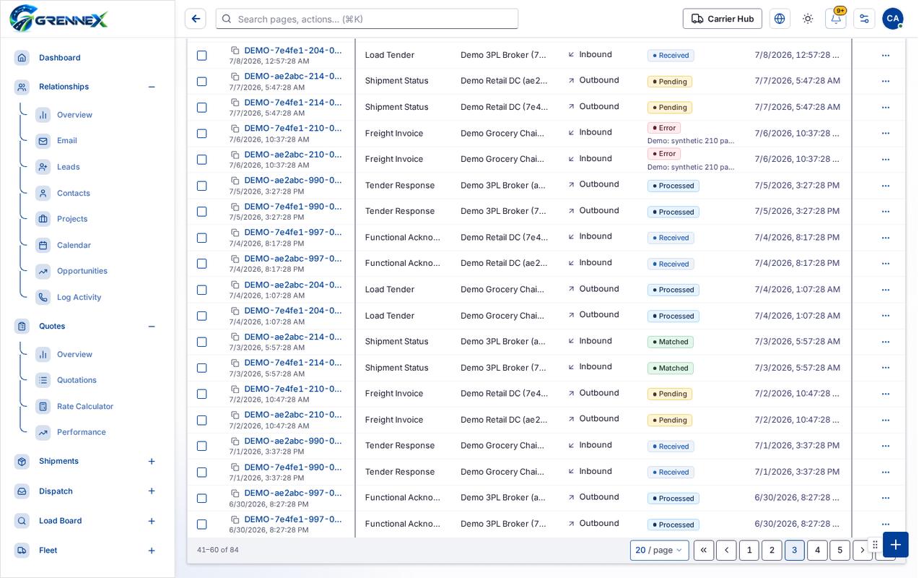Expand the Dispatch section
Image resolution: width=924 pixels, height=578 pixels.
click(152, 491)
